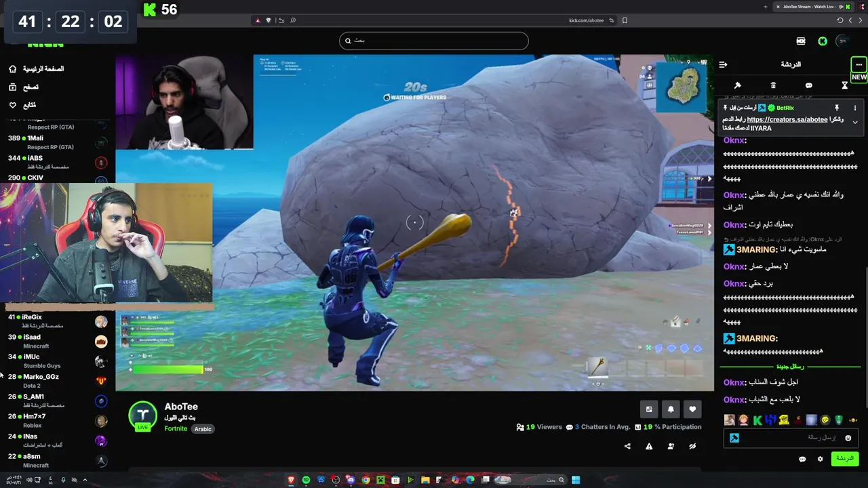868x488 pixels.
Task: Click into the chat message input field
Action: [x=790, y=438]
